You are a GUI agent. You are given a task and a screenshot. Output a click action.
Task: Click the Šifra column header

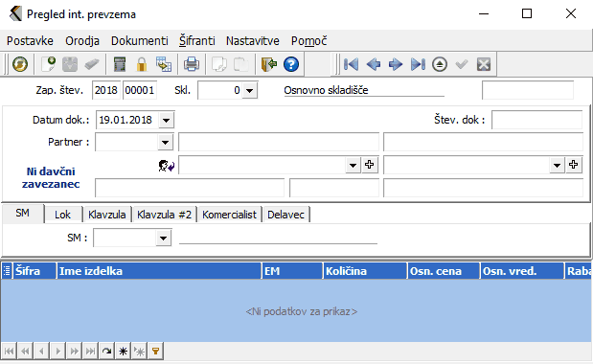point(34,271)
